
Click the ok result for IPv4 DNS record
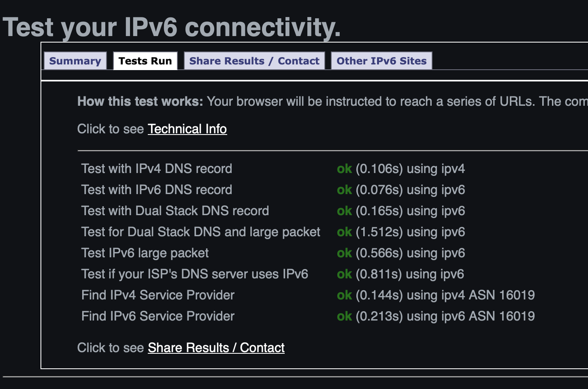[344, 169]
